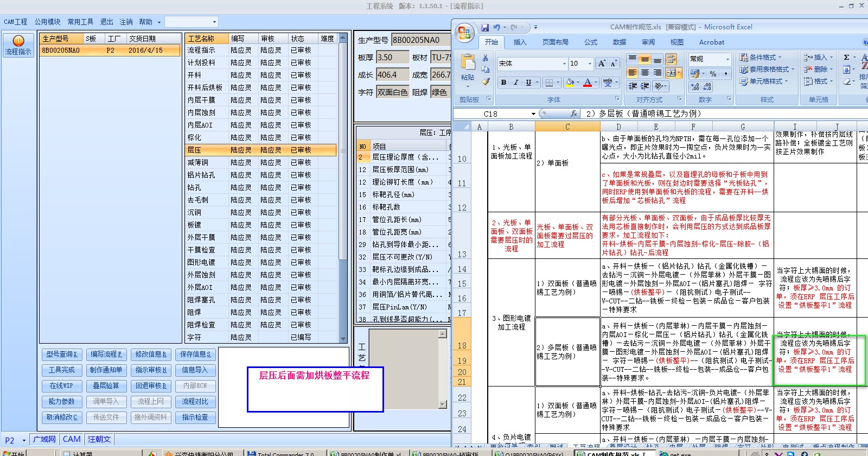Apply accounting number format icon
The height and width of the screenshot is (456, 868).
(695, 73)
